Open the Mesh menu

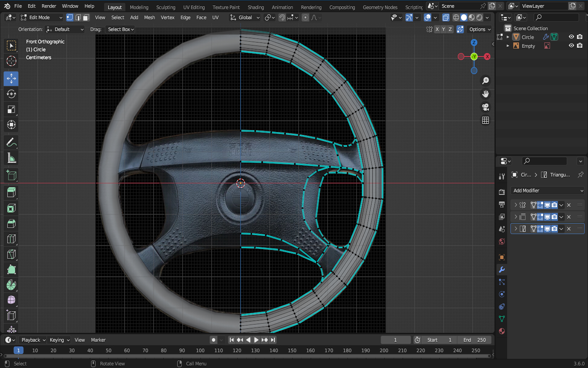pyautogui.click(x=149, y=18)
